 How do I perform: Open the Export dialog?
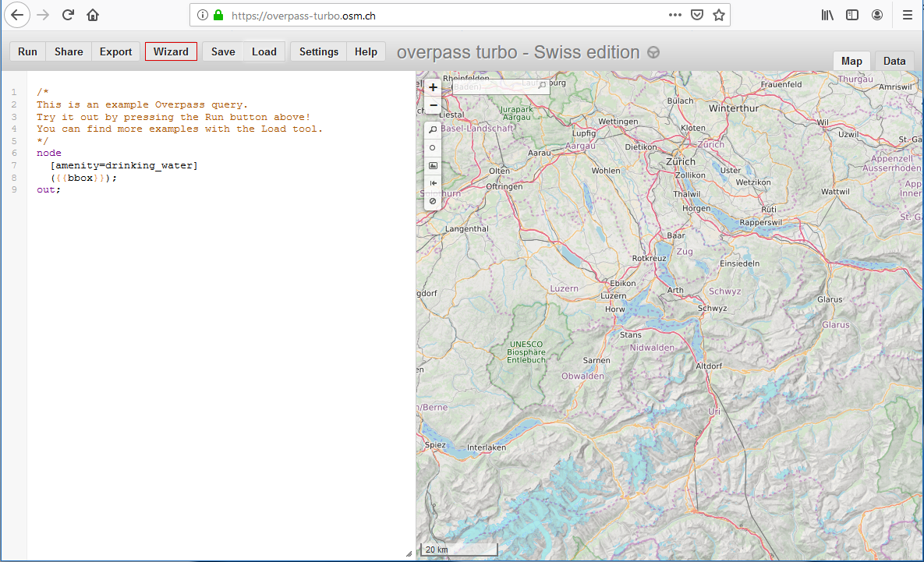tap(115, 51)
